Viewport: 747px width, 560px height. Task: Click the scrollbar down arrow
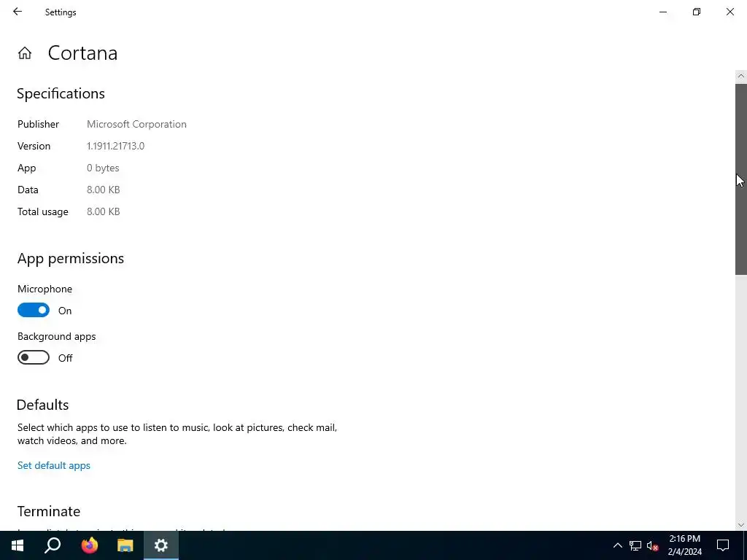741,525
